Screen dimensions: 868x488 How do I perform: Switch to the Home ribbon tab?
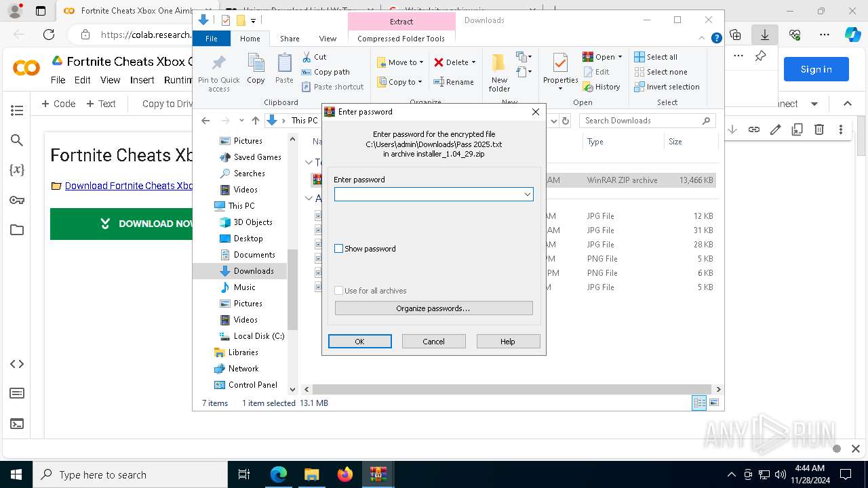[250, 39]
